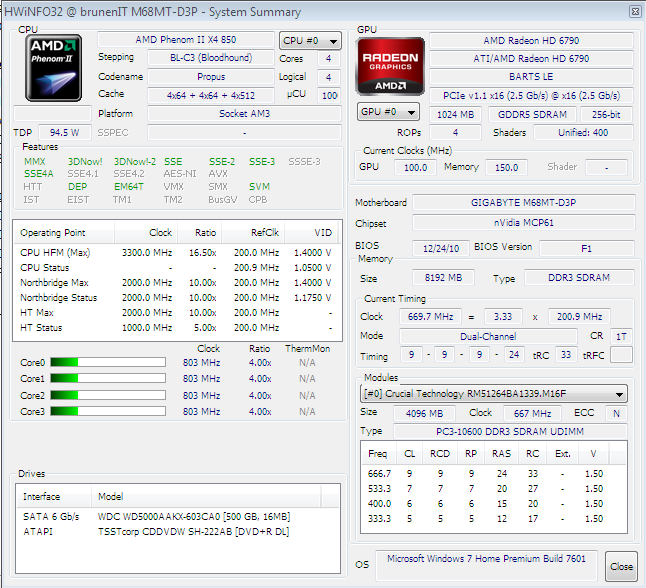646x588 pixels.
Task: Click the BIOS Version F1 field
Action: pyautogui.click(x=587, y=248)
